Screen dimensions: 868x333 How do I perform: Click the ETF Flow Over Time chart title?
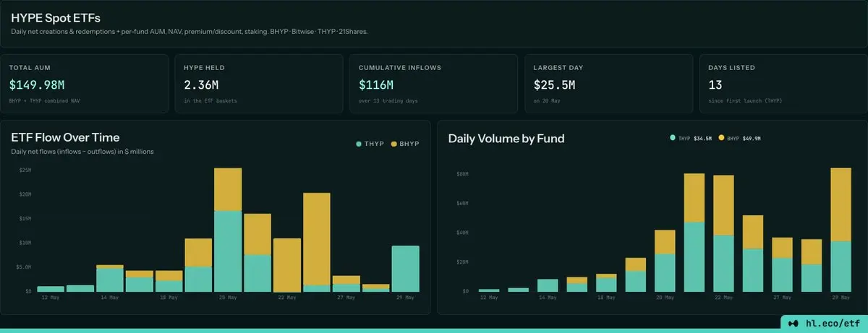(65, 137)
